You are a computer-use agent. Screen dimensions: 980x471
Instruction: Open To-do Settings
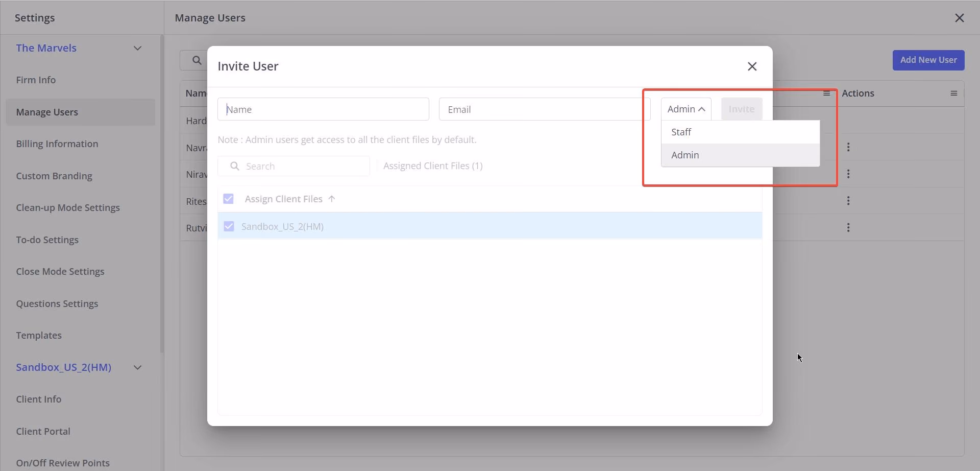pyautogui.click(x=47, y=240)
